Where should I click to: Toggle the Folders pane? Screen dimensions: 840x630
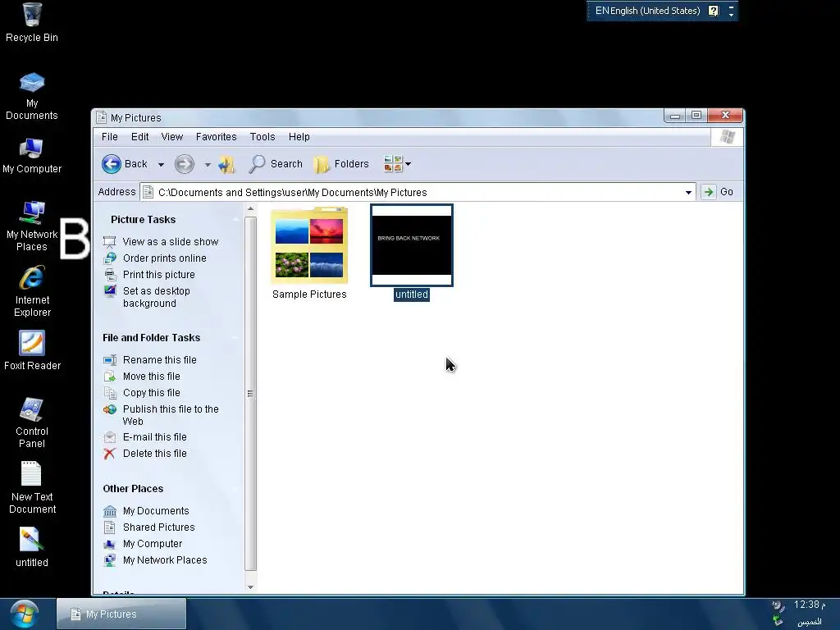(342, 164)
